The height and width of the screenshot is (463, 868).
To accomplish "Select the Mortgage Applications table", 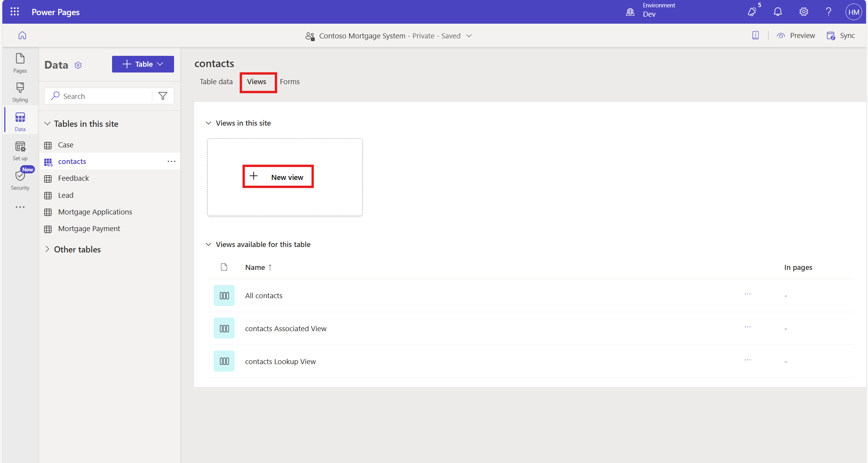I will pos(95,212).
